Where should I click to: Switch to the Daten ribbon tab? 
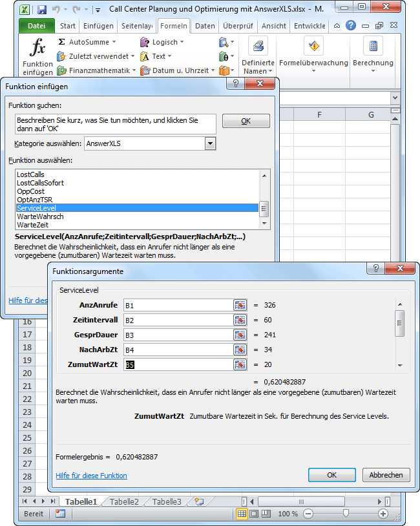point(205,26)
